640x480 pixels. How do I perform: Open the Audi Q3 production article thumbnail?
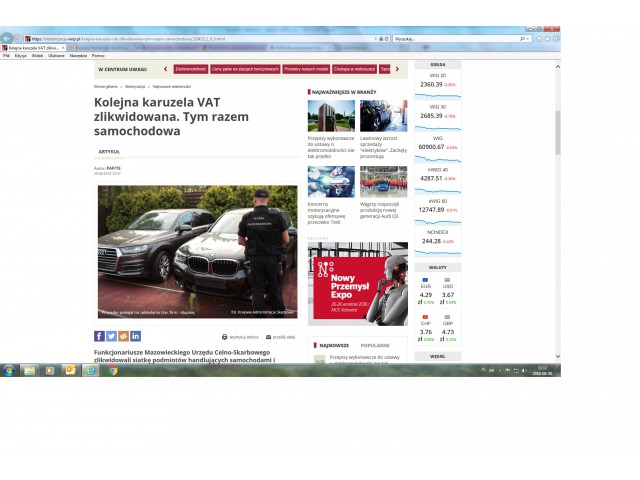(x=383, y=182)
